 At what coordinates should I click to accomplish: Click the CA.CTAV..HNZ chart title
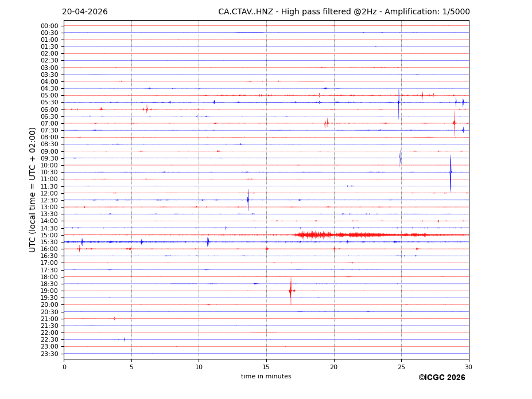[x=344, y=12]
